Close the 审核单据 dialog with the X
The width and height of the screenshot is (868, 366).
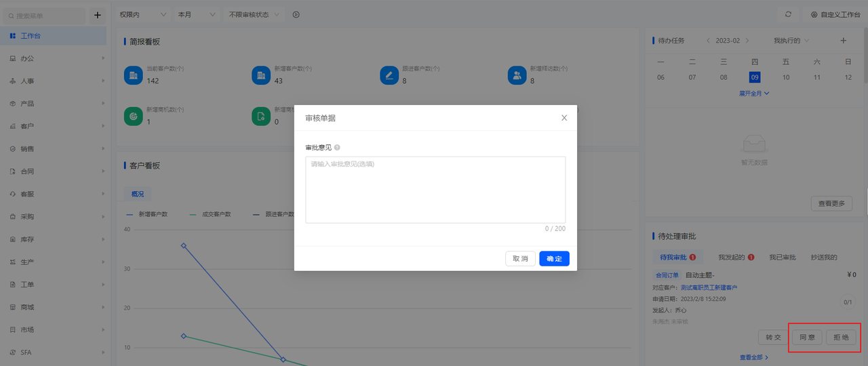(564, 118)
